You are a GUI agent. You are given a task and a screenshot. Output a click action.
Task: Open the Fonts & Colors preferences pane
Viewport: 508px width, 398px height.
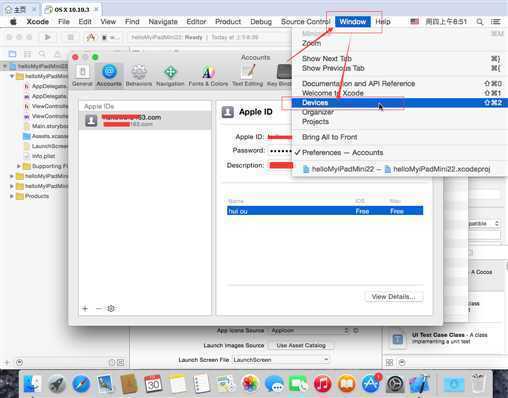[x=208, y=75]
